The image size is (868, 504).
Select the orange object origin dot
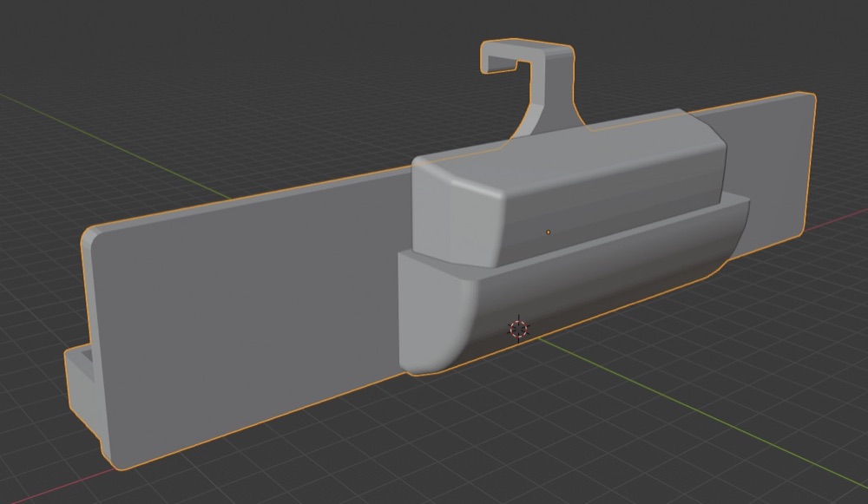pos(548,232)
